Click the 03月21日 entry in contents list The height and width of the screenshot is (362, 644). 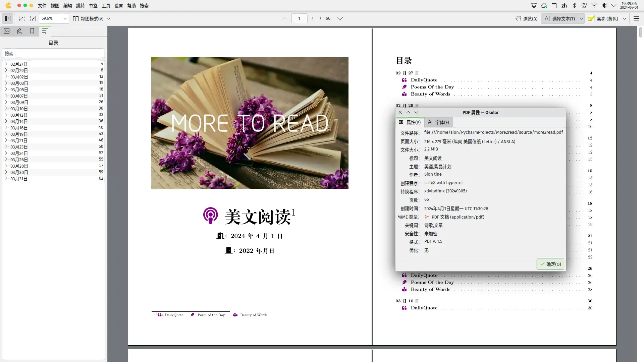[19, 140]
